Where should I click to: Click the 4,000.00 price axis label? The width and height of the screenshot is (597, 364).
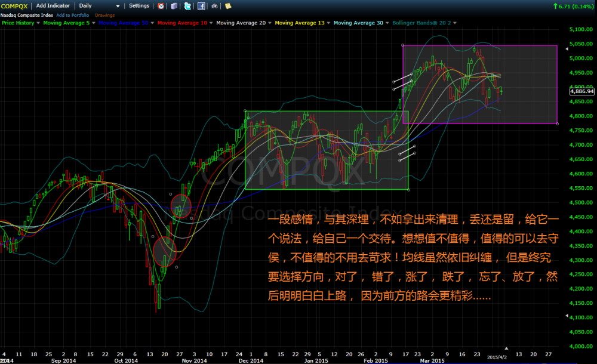click(x=581, y=347)
